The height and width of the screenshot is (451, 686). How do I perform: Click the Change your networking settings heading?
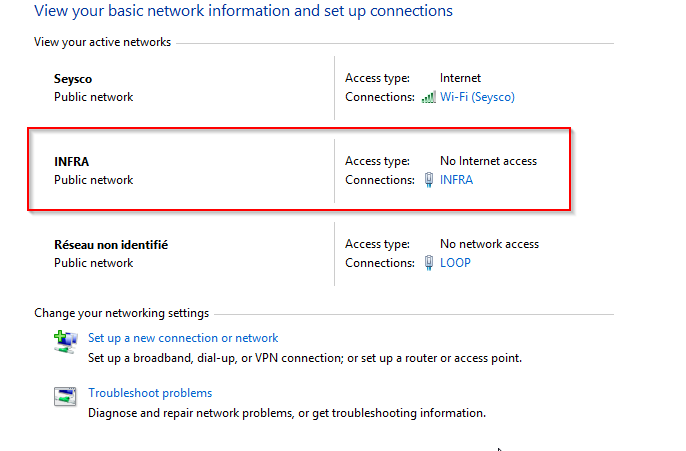121,313
